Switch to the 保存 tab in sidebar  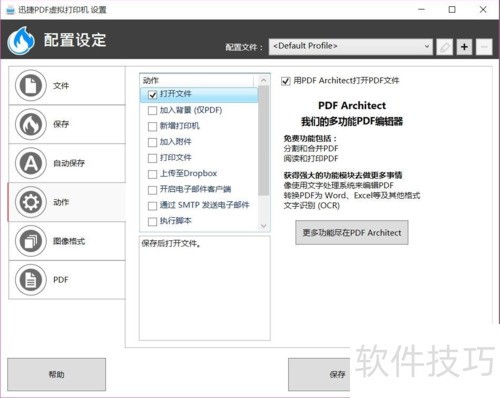(x=67, y=124)
